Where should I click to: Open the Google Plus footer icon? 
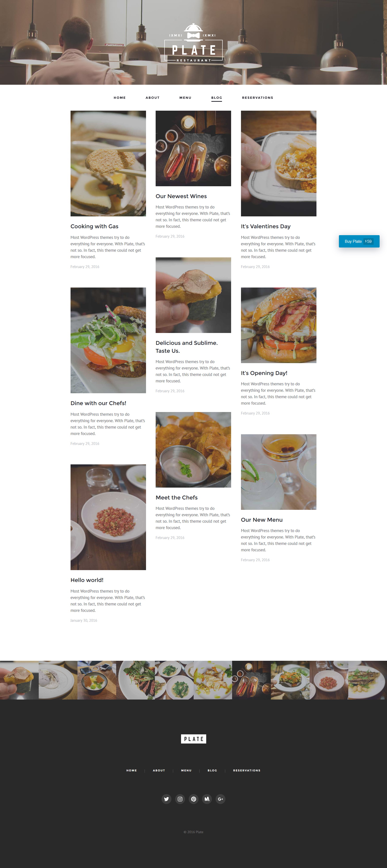tap(221, 799)
